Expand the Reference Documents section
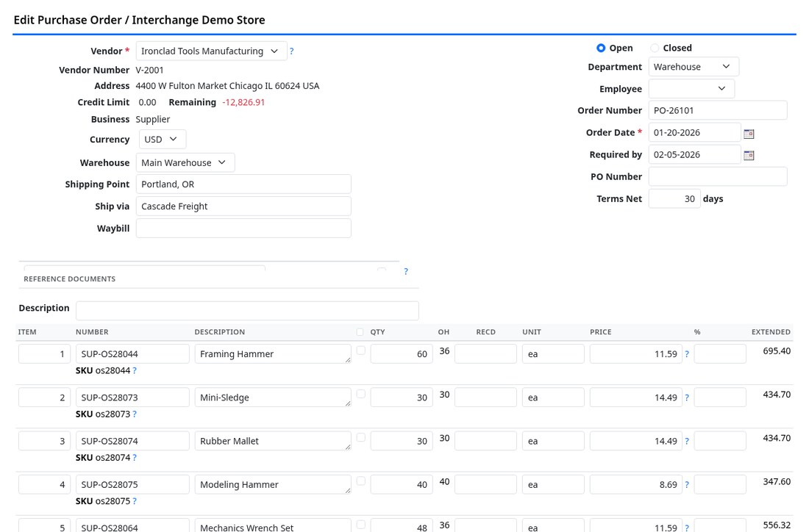This screenshot has height=532, width=809. click(70, 279)
